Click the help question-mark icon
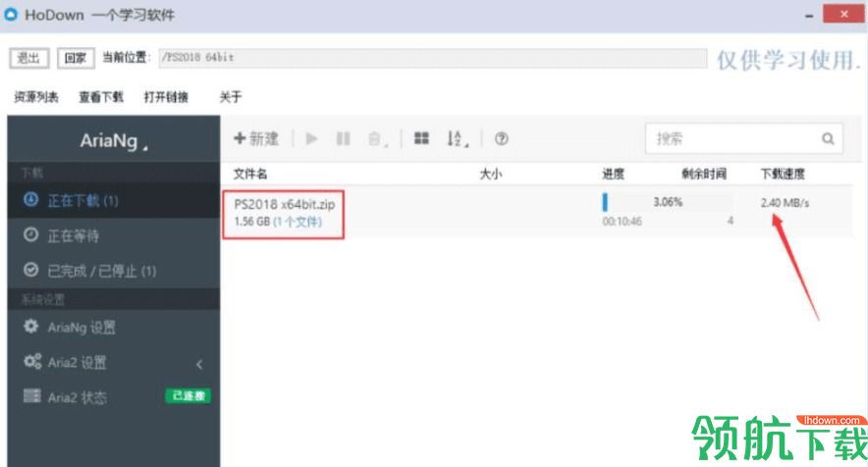Viewport: 868px width, 467px height. point(502,139)
